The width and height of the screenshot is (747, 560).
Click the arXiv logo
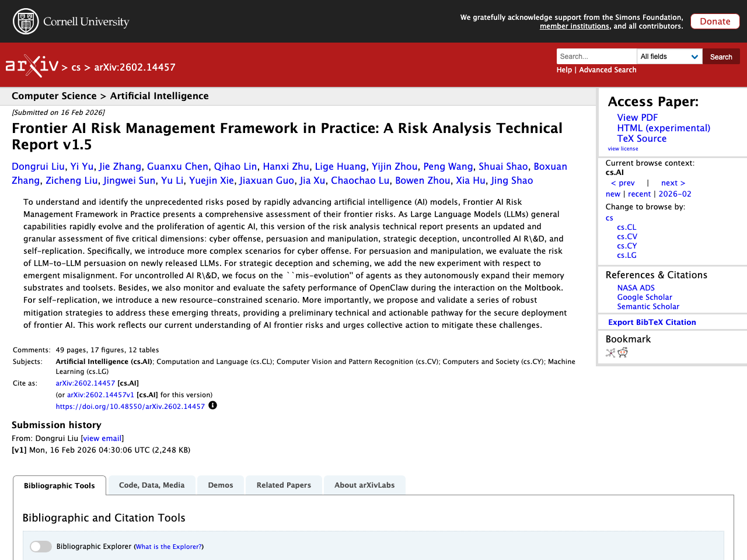pos(32,65)
